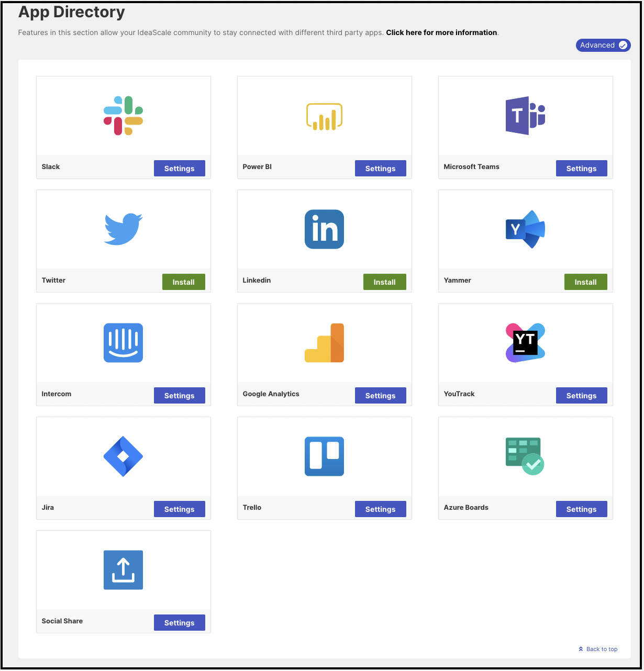Click the Azure Boards icon
644x671 pixels.
[525, 455]
